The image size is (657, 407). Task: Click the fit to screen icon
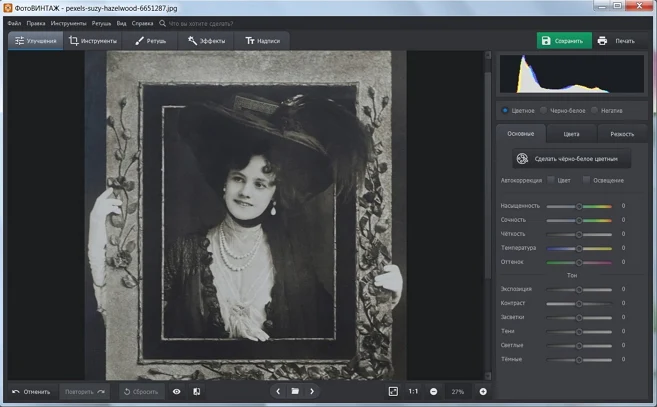coord(393,391)
